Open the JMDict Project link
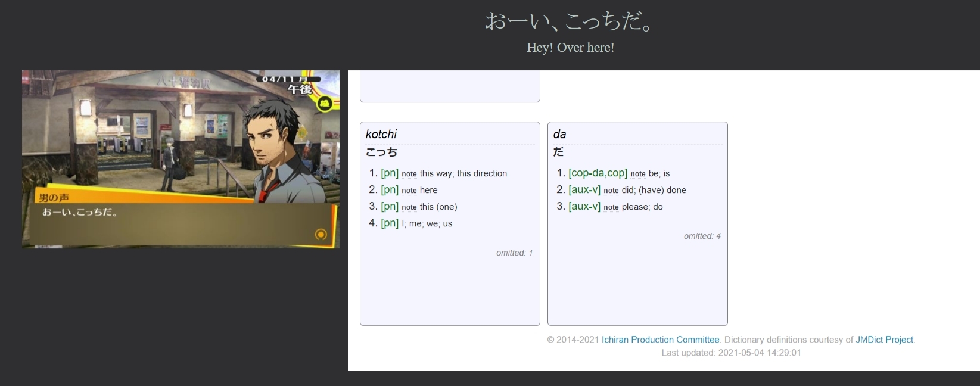Image resolution: width=980 pixels, height=386 pixels. 884,340
